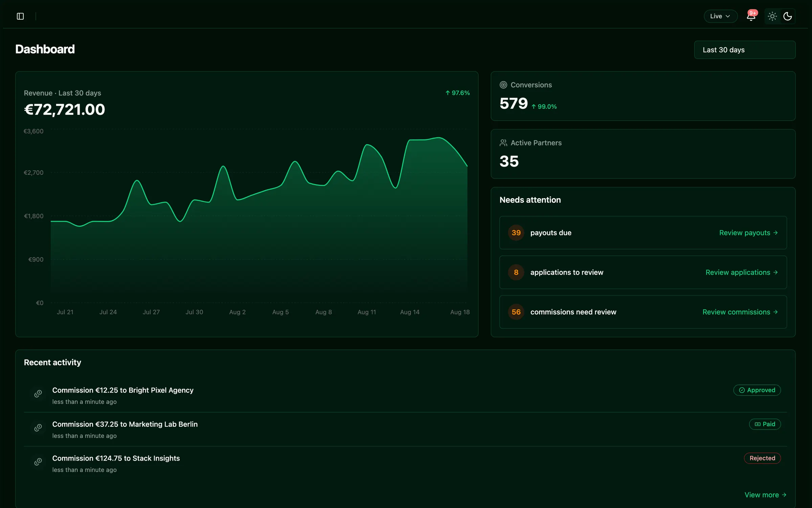Click the €72,721.00 revenue total
Image resolution: width=812 pixels, height=508 pixels.
click(65, 109)
